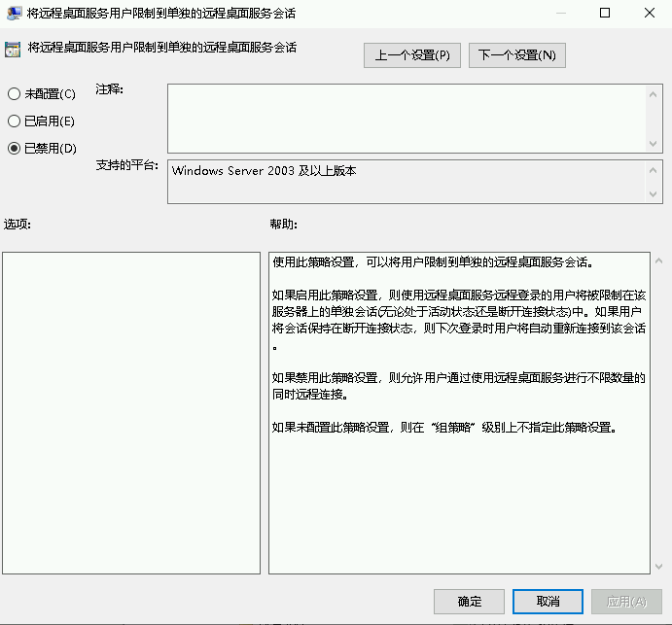Click help paragraph starting 如果禁用此策略设置
This screenshot has height=625, width=672.
pyautogui.click(x=459, y=386)
